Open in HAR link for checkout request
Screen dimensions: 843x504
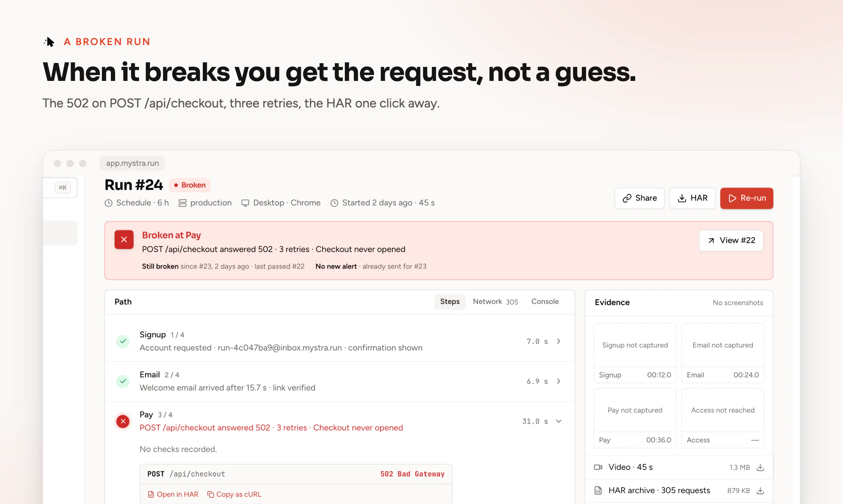pos(173,494)
